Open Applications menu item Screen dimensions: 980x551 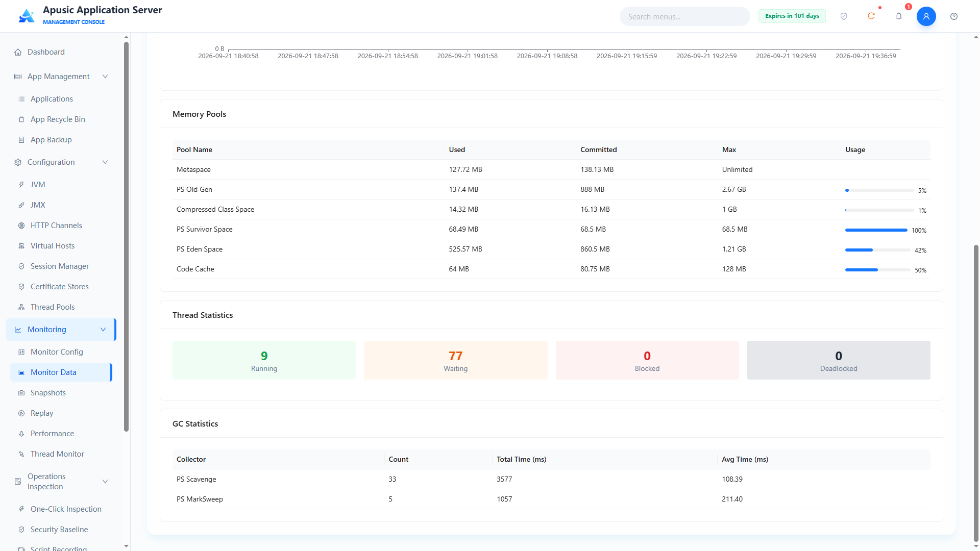(61, 99)
